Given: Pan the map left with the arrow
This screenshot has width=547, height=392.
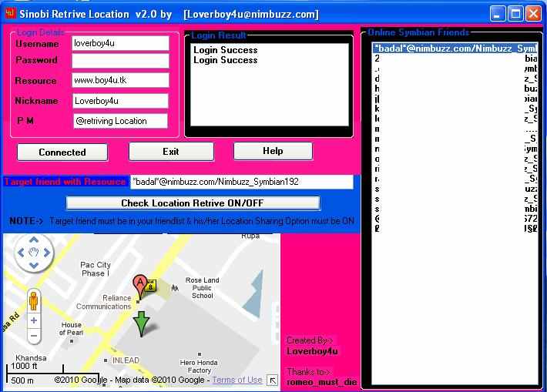Looking at the screenshot, I should 21,253.
